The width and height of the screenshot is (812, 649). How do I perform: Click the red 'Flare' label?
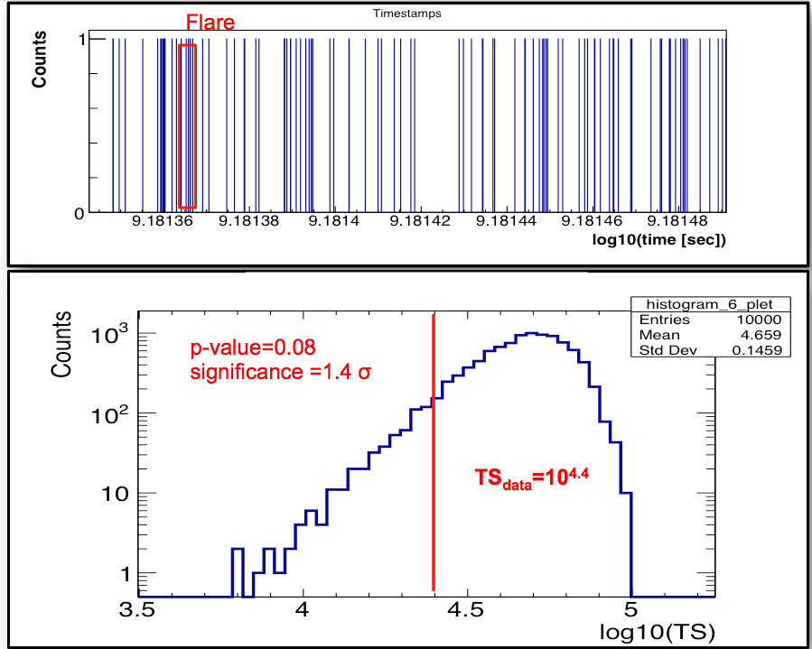210,23
